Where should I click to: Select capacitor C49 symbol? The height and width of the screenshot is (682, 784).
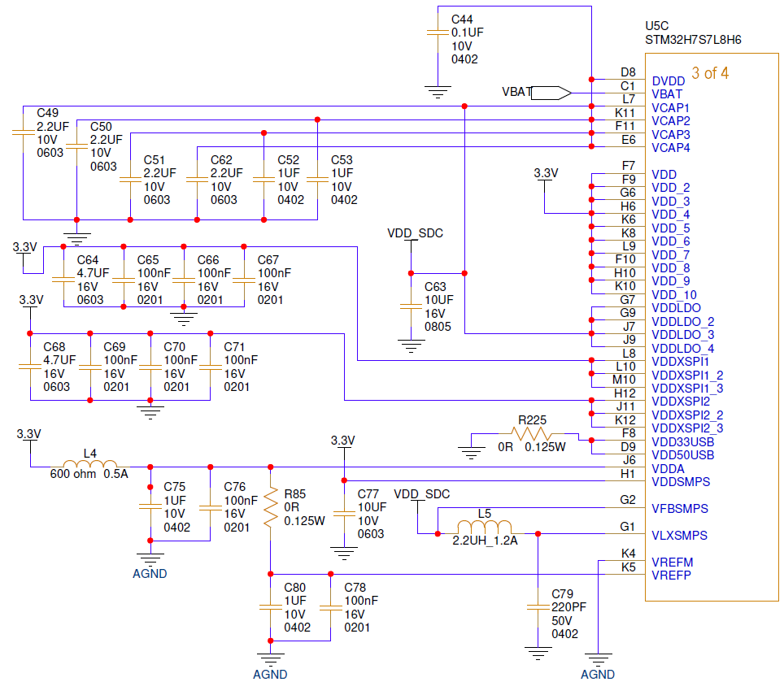click(23, 132)
